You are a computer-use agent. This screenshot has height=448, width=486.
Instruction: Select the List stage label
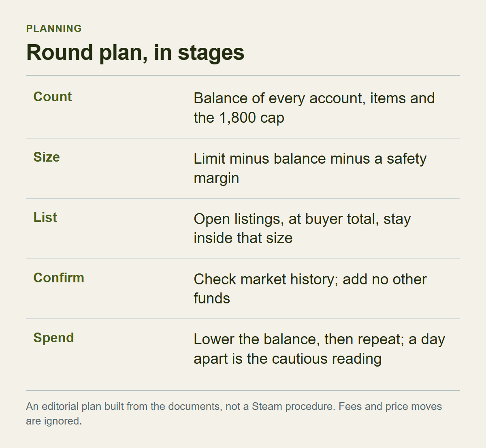click(x=45, y=218)
